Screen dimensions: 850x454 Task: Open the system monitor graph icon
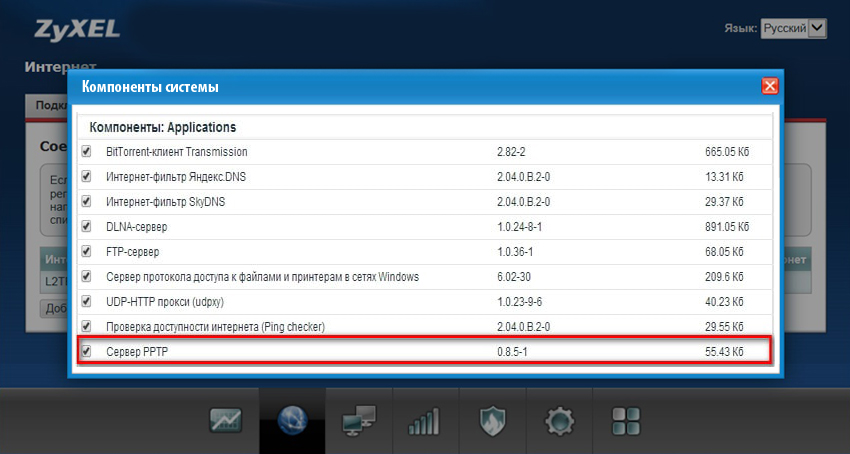226,420
